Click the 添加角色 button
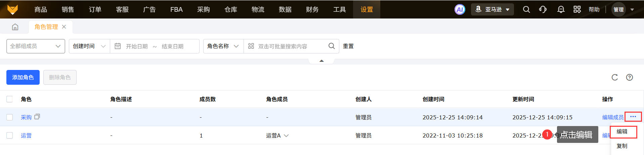 23,77
